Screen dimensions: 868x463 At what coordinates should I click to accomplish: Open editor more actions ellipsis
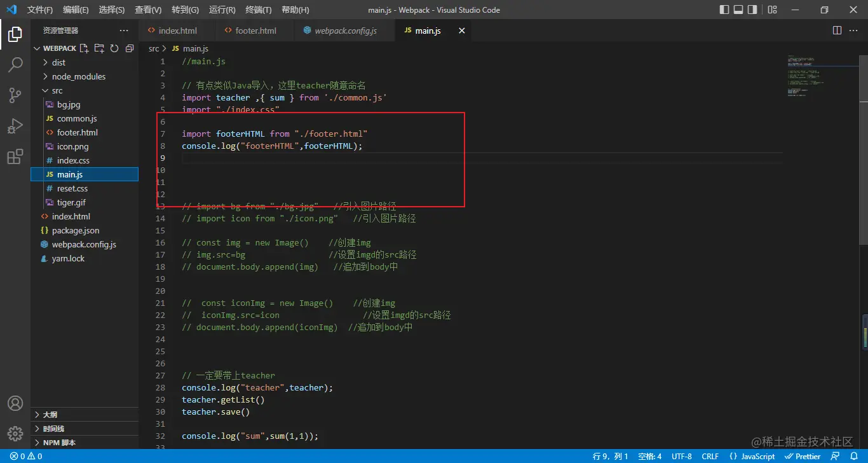[x=855, y=31]
